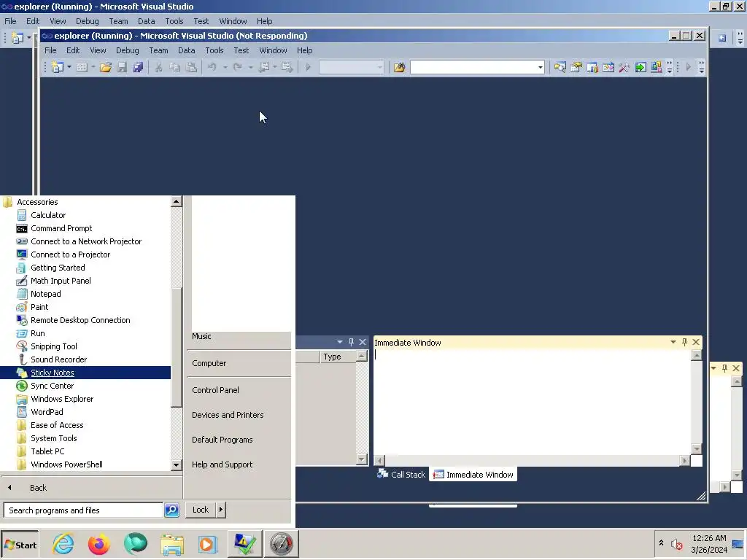
Task: Click the Search programs and files box
Action: click(x=83, y=510)
